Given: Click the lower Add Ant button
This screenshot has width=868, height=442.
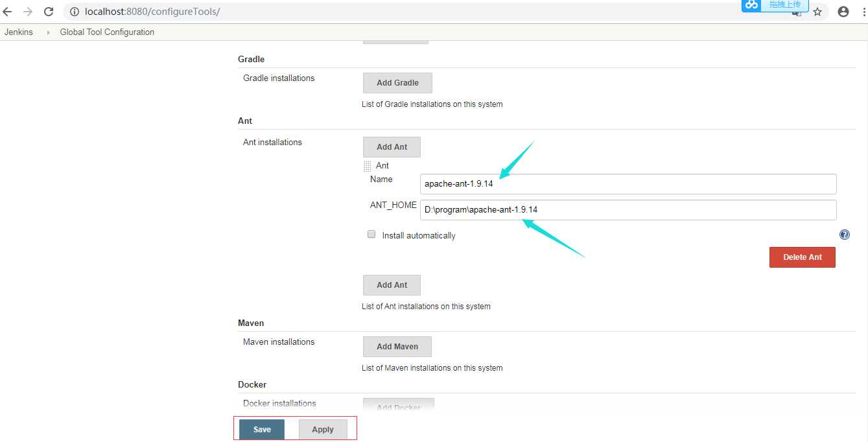Looking at the screenshot, I should [x=392, y=285].
